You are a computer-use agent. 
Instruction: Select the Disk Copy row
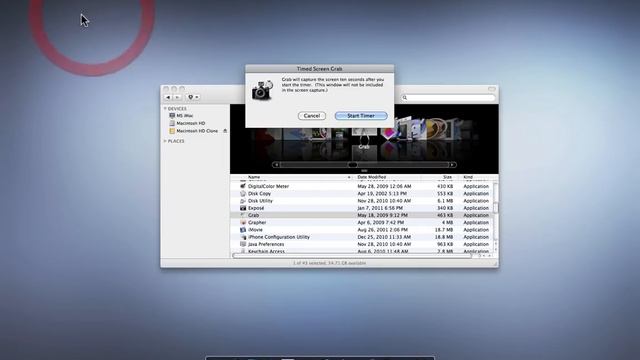click(362, 193)
